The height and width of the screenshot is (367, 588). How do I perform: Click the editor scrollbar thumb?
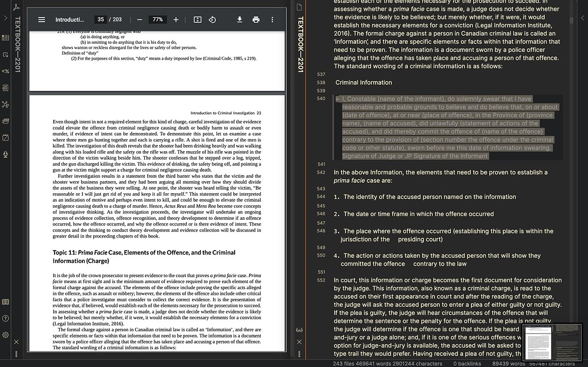pyautogui.click(x=572, y=20)
